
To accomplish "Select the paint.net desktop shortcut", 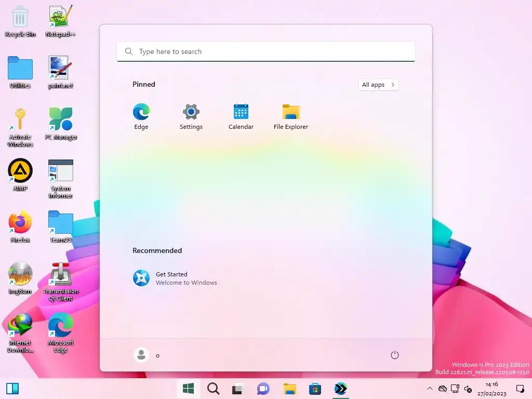I will 60,73.
